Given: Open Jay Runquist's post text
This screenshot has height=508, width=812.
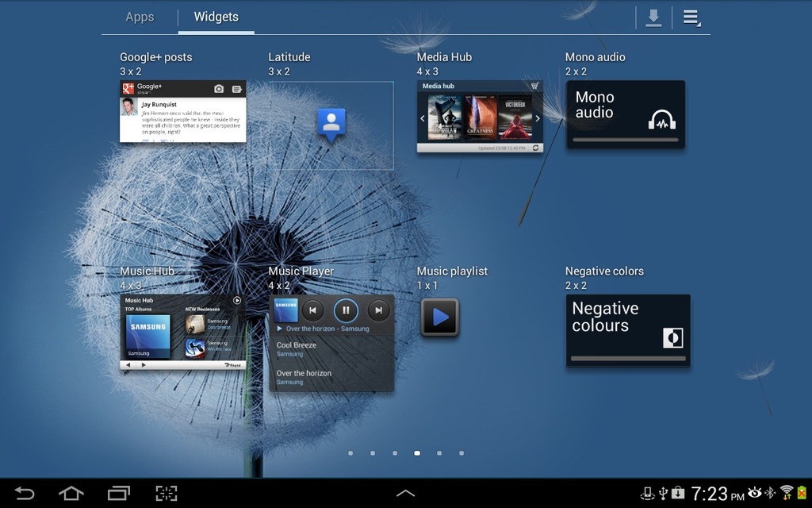Looking at the screenshot, I should [x=190, y=121].
